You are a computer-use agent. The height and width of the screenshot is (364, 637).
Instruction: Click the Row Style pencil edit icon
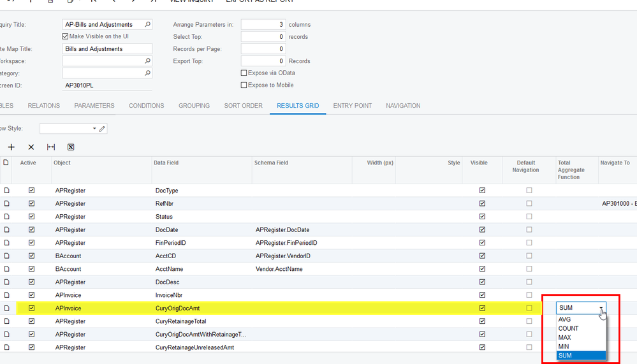(x=102, y=129)
